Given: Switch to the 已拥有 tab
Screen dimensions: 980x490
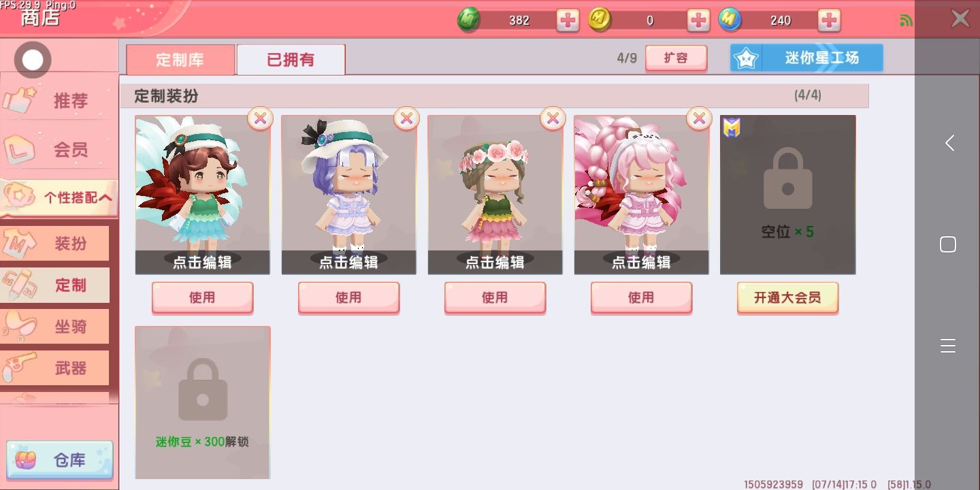Looking at the screenshot, I should pos(291,60).
